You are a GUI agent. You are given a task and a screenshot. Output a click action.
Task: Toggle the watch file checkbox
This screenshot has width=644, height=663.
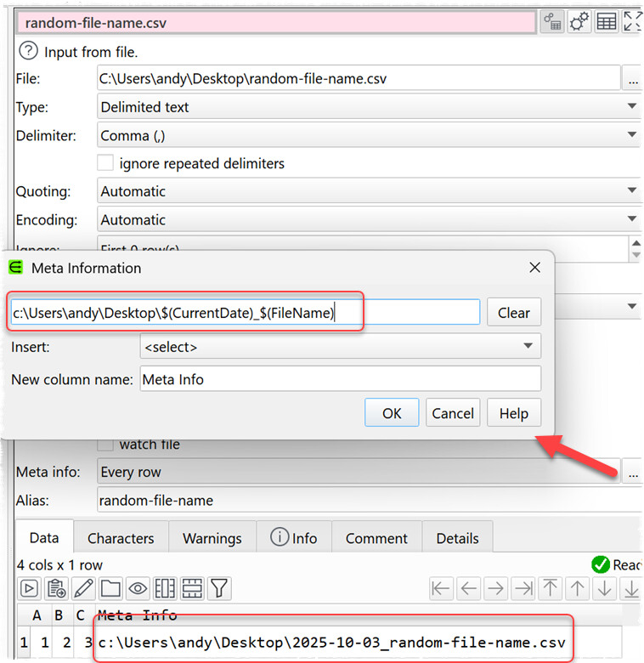[x=105, y=444]
